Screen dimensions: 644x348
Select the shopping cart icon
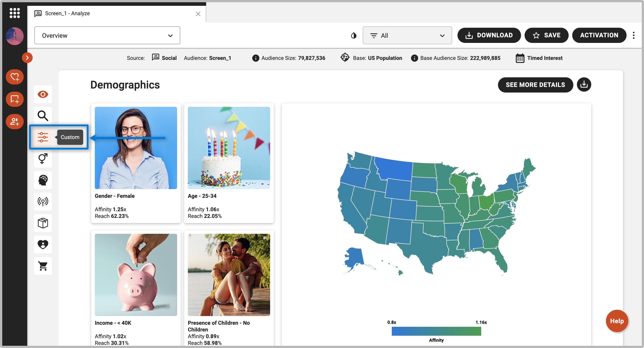(43, 266)
